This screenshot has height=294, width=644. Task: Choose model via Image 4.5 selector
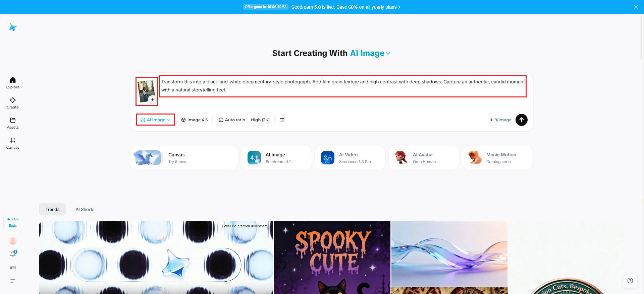click(195, 120)
